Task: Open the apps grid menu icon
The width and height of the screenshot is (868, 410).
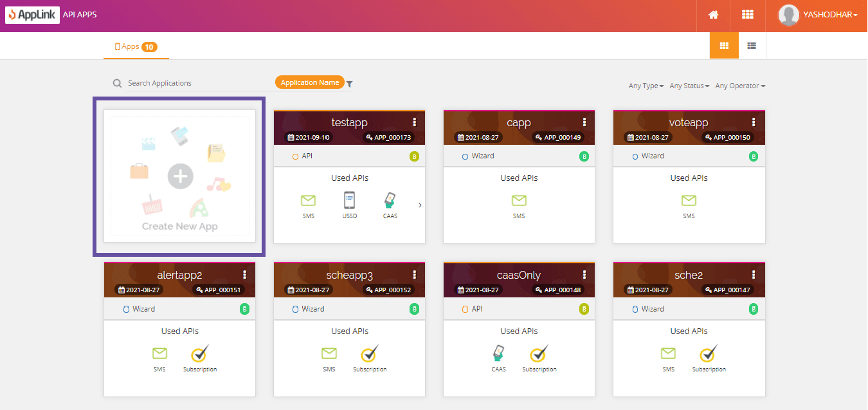Action: pos(748,15)
